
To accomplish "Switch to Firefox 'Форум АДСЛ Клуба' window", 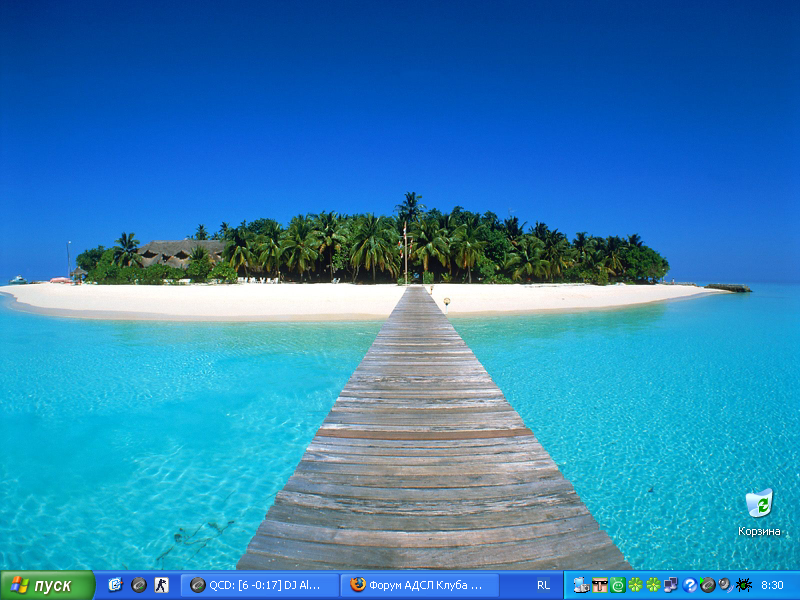I will 419,585.
